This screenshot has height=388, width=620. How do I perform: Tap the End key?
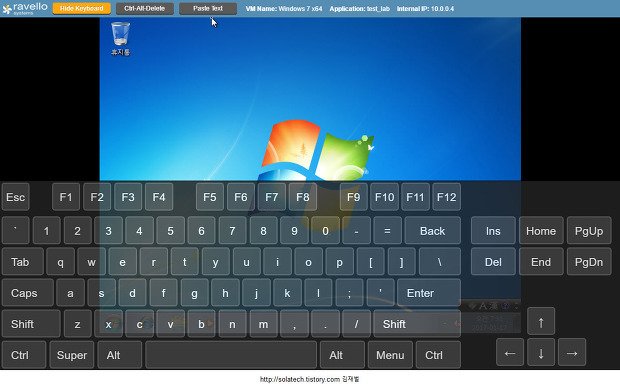541,262
